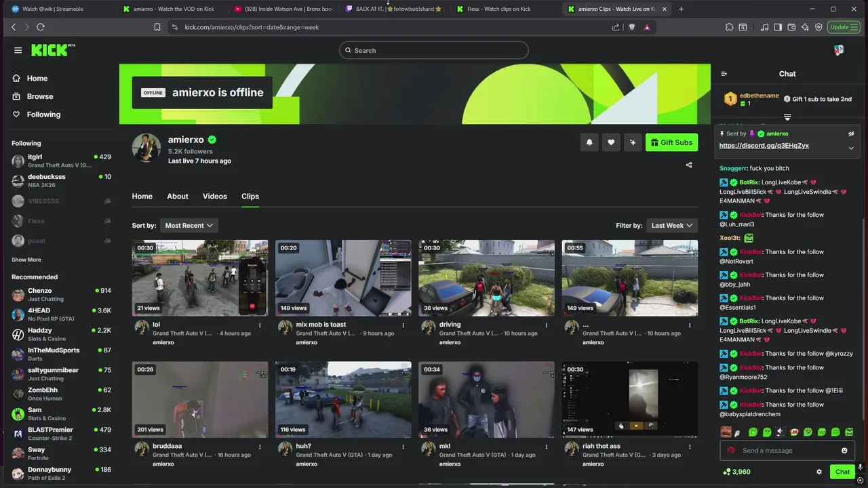Open the discord.gg pinned link
This screenshot has height=488, width=868.
(x=764, y=146)
